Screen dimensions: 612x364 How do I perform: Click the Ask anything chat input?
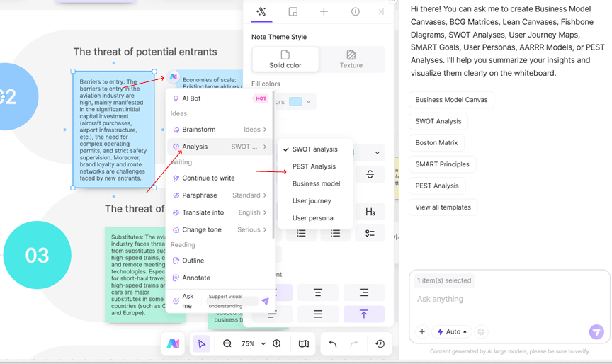point(509,300)
